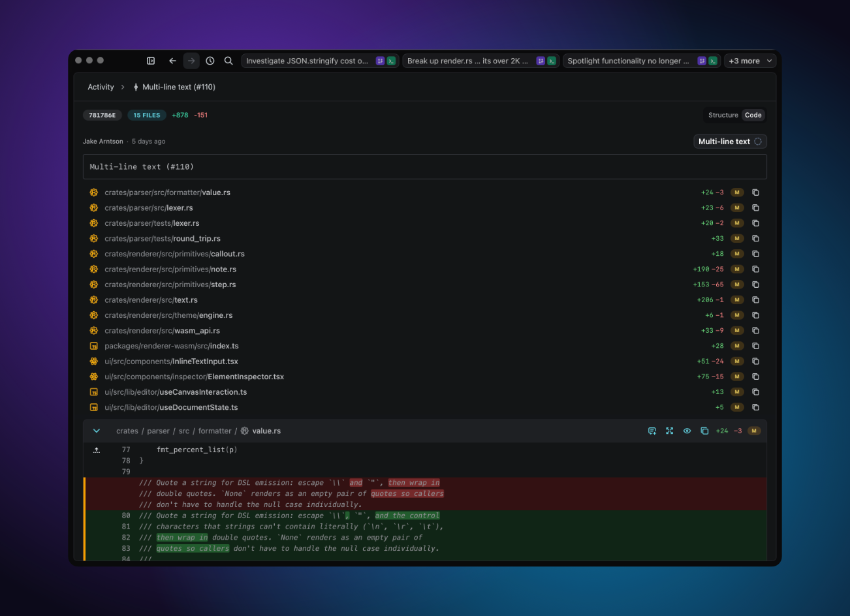Copy path of text.rs
850x616 pixels.
[x=755, y=300]
